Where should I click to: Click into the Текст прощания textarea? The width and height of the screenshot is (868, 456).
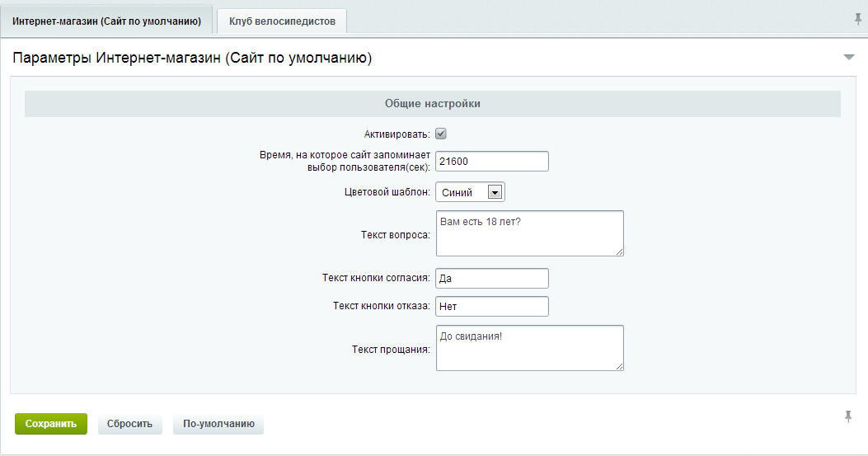point(530,348)
